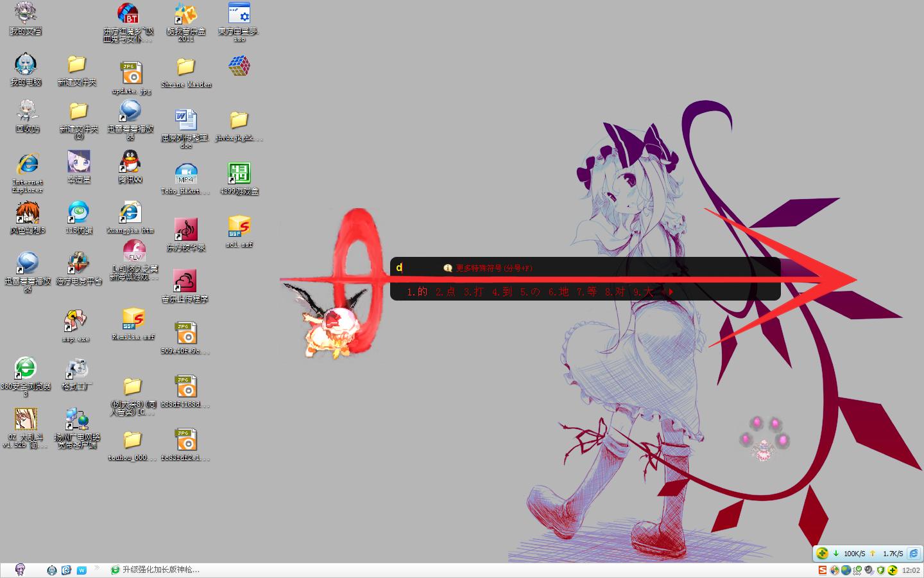This screenshot has height=578, width=924.
Task: Select the scl.ssf file icon
Action: (x=239, y=232)
